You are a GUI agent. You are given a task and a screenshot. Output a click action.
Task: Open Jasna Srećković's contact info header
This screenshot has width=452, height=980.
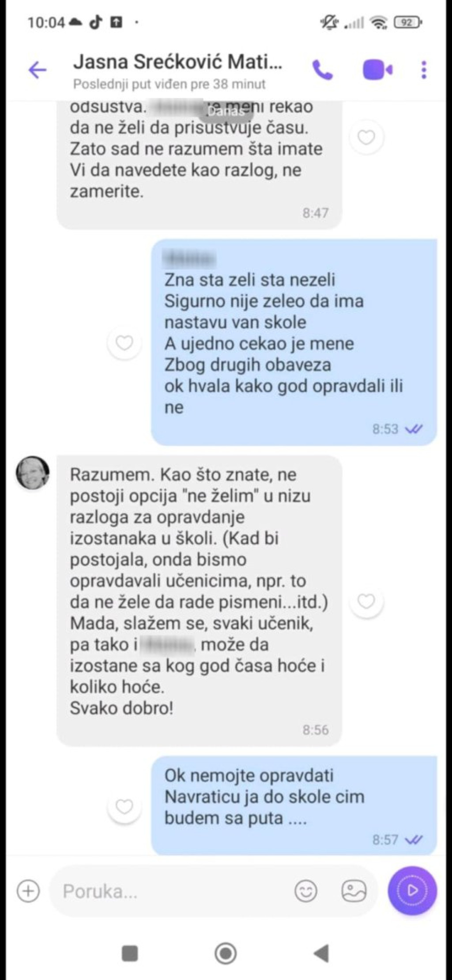pos(177,71)
